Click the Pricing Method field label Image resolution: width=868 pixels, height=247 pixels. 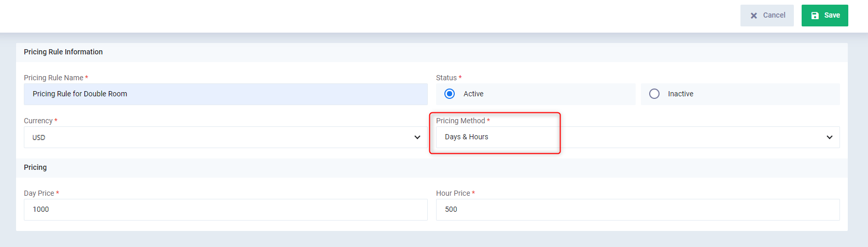tap(460, 121)
